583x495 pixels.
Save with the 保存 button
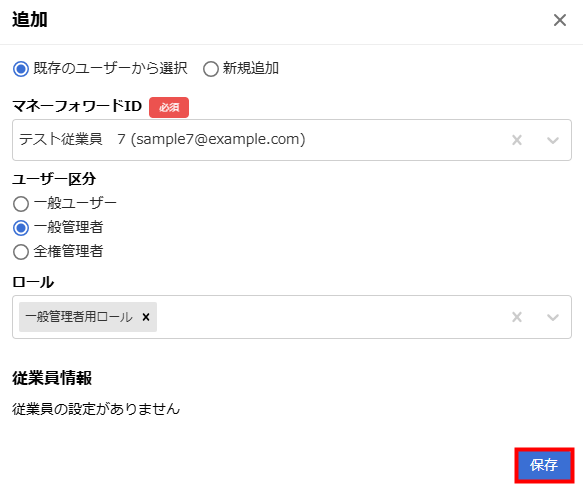(544, 465)
